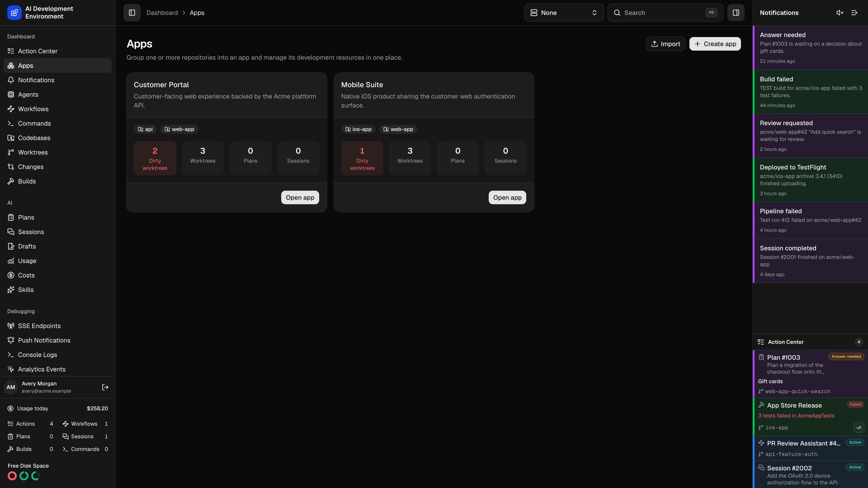868x488 pixels.
Task: Open the Customer Portal app
Action: (x=300, y=197)
